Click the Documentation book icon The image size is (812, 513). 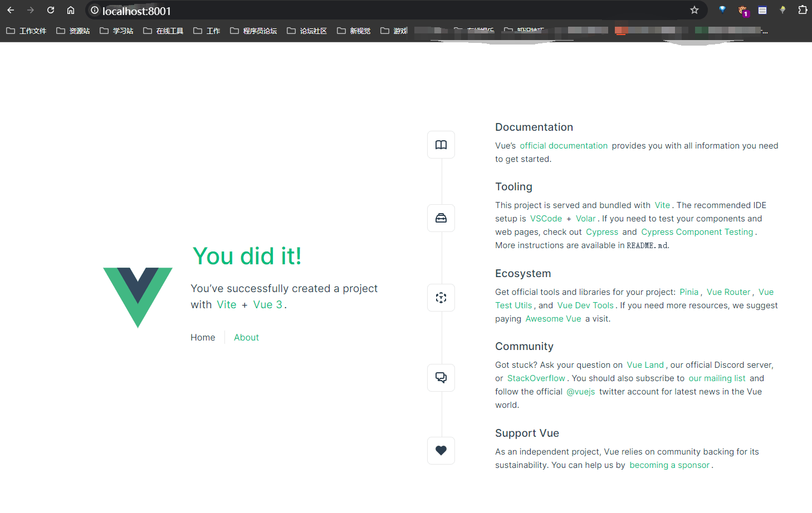[x=441, y=145]
